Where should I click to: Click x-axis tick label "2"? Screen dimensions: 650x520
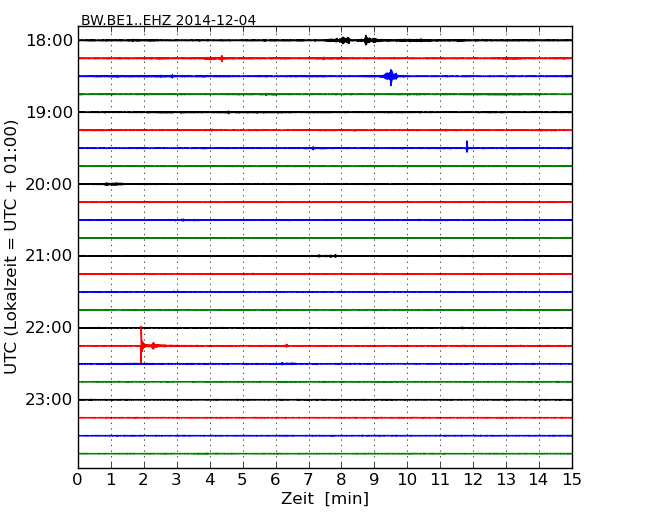(x=143, y=479)
